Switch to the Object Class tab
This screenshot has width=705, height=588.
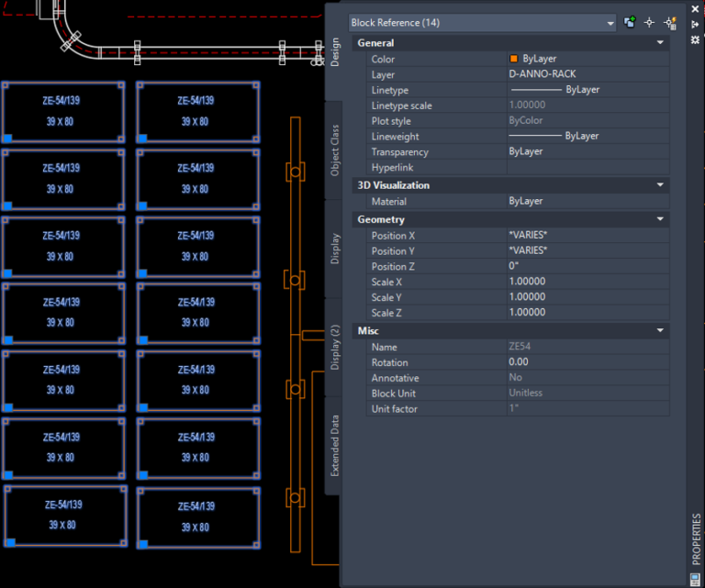pyautogui.click(x=335, y=150)
